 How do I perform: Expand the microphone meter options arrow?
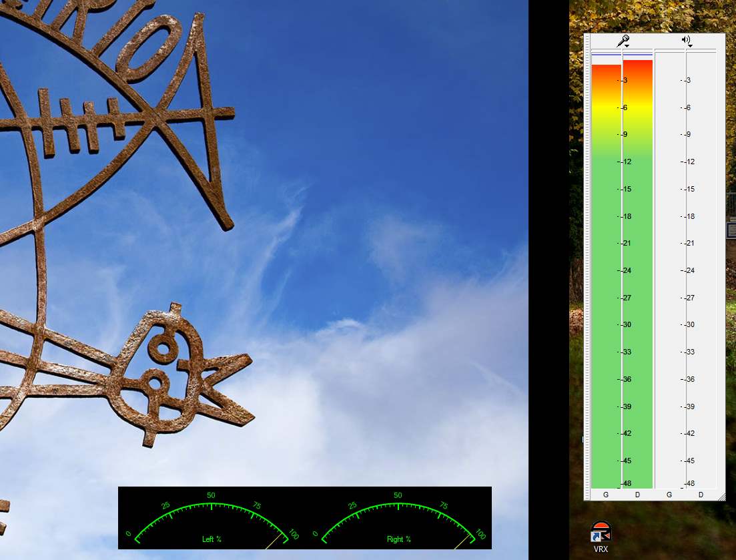point(627,45)
